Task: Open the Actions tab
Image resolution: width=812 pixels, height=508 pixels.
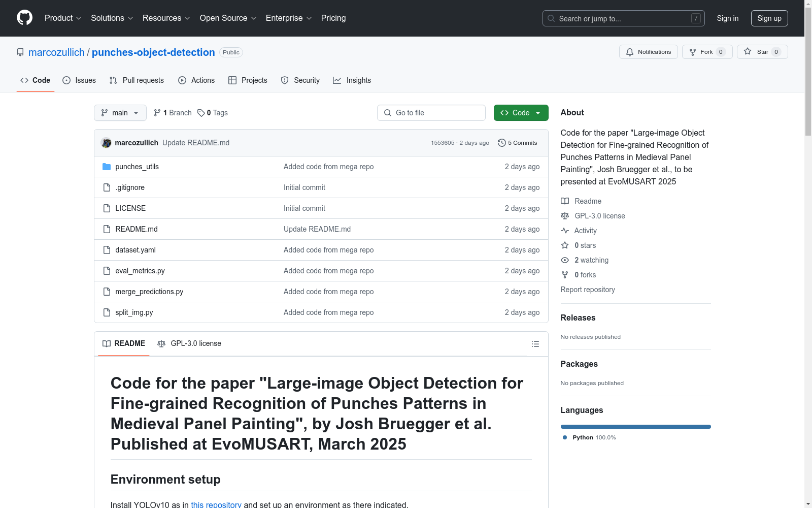Action: coord(196,80)
